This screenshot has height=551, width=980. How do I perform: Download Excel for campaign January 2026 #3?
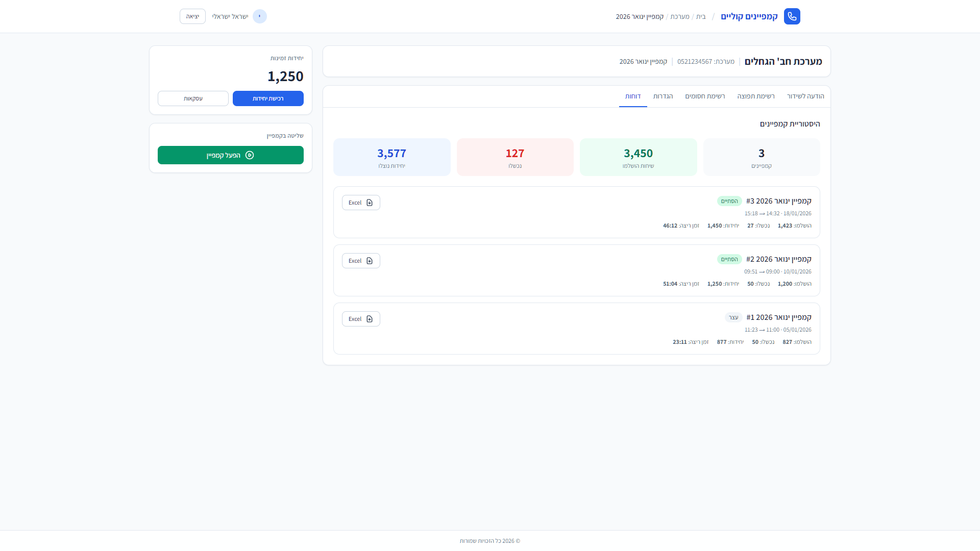(361, 203)
